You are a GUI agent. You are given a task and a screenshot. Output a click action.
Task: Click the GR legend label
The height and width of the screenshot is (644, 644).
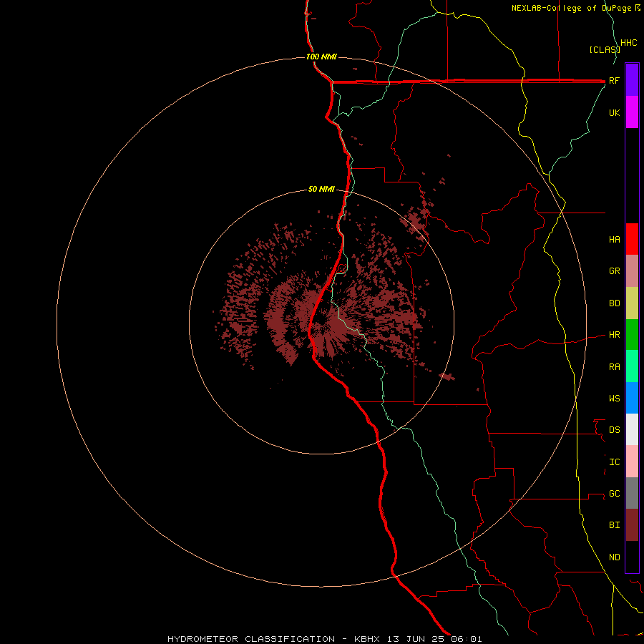pos(615,271)
